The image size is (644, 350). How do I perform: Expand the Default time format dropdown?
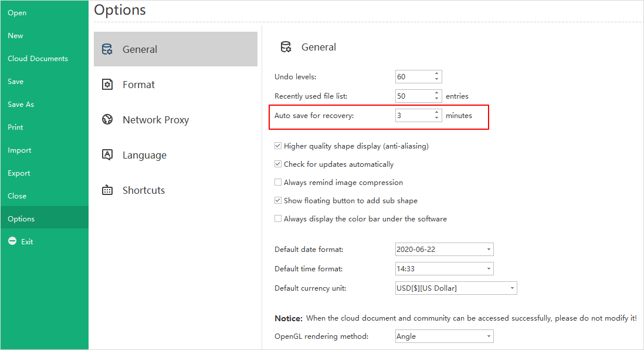(444, 268)
